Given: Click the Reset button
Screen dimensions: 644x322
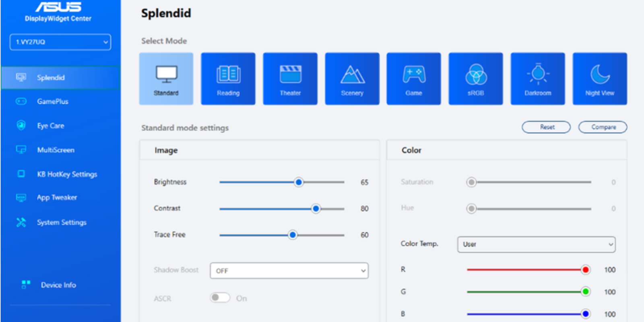Looking at the screenshot, I should point(546,127).
